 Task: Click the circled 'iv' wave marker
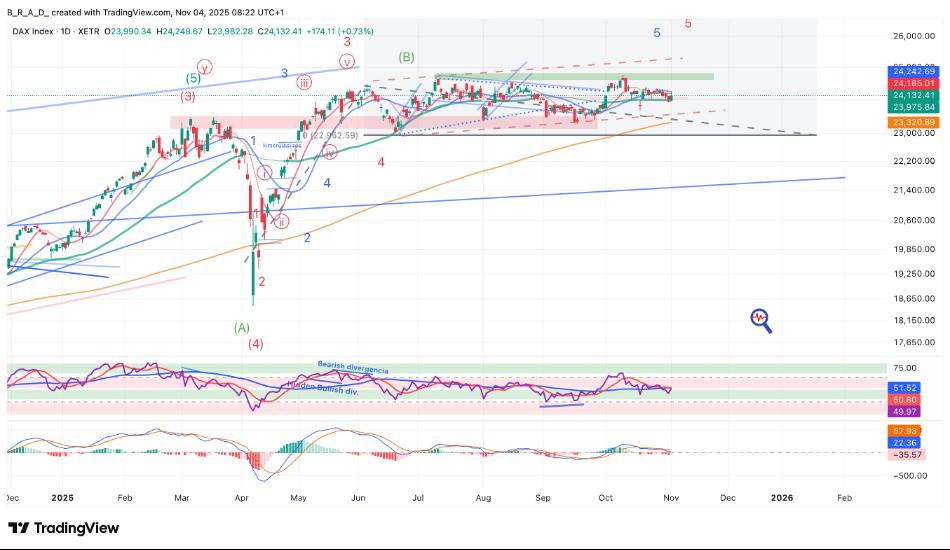[x=331, y=152]
